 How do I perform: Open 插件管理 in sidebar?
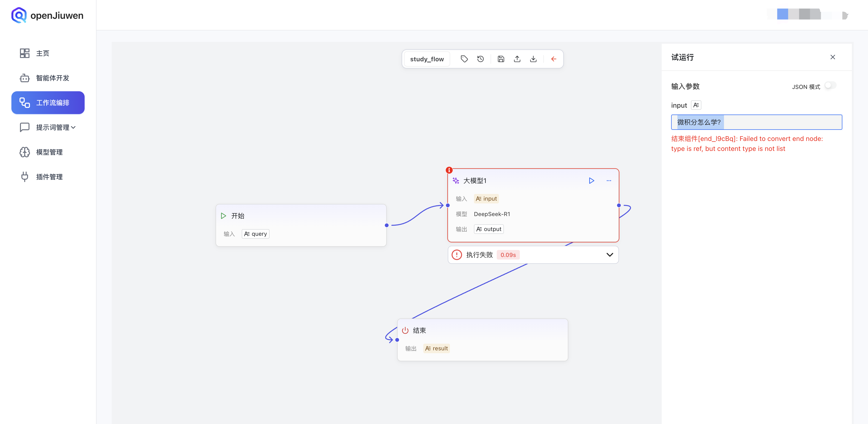49,177
